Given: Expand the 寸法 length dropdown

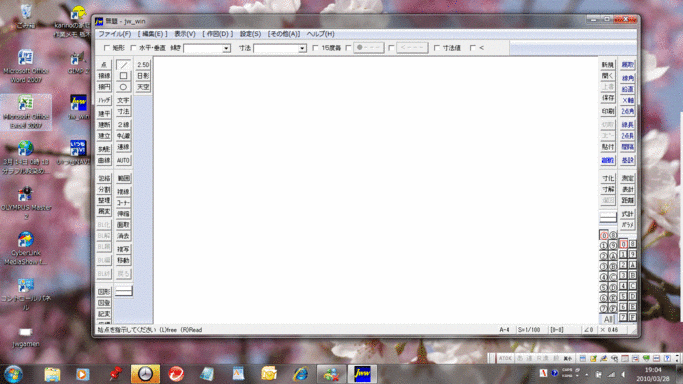Looking at the screenshot, I should coord(302,48).
